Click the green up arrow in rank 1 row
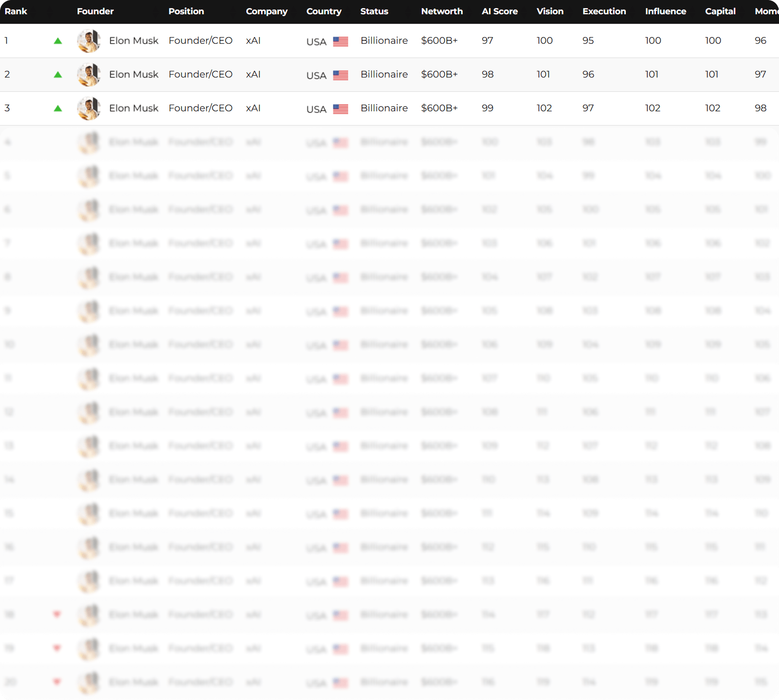The height and width of the screenshot is (700, 779). point(58,41)
